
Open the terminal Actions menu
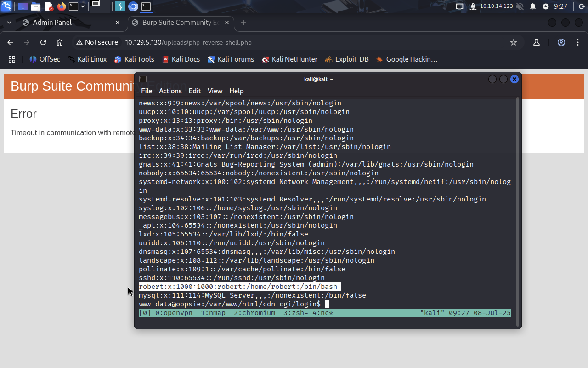(170, 91)
